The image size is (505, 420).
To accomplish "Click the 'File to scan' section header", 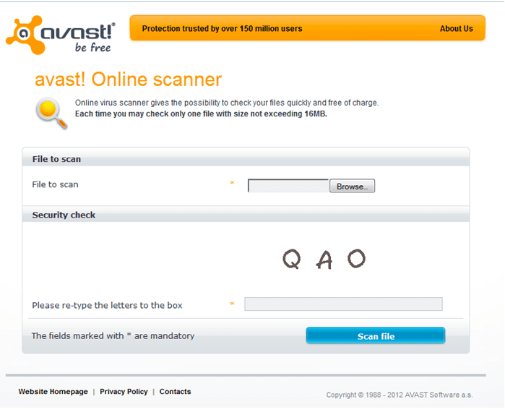I will [x=56, y=159].
